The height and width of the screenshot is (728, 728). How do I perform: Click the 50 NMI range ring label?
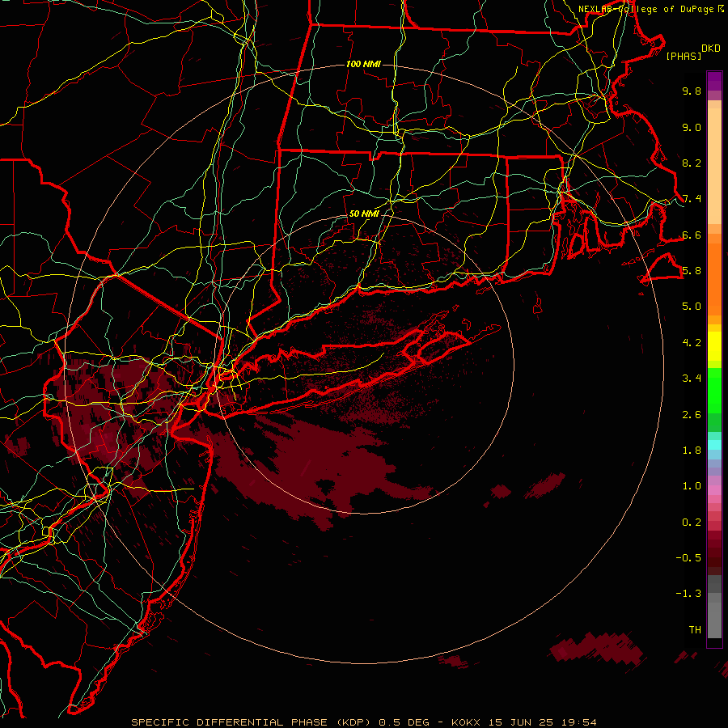(x=364, y=214)
